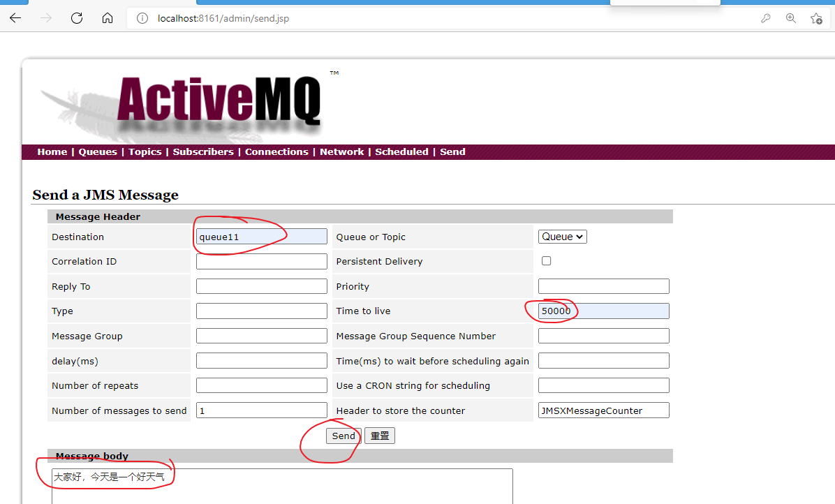Click the Number of messages to send field
Viewport: 835px width, 504px height.
(x=262, y=410)
